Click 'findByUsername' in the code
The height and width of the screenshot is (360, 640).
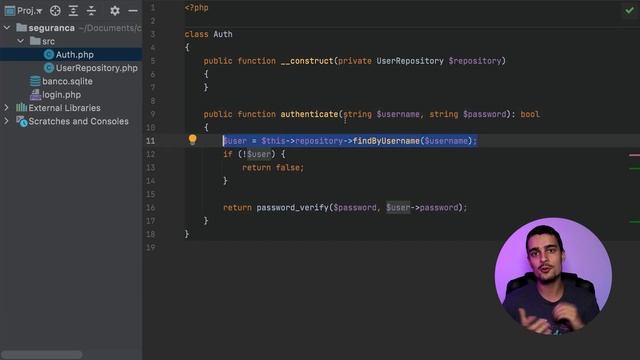pos(386,141)
